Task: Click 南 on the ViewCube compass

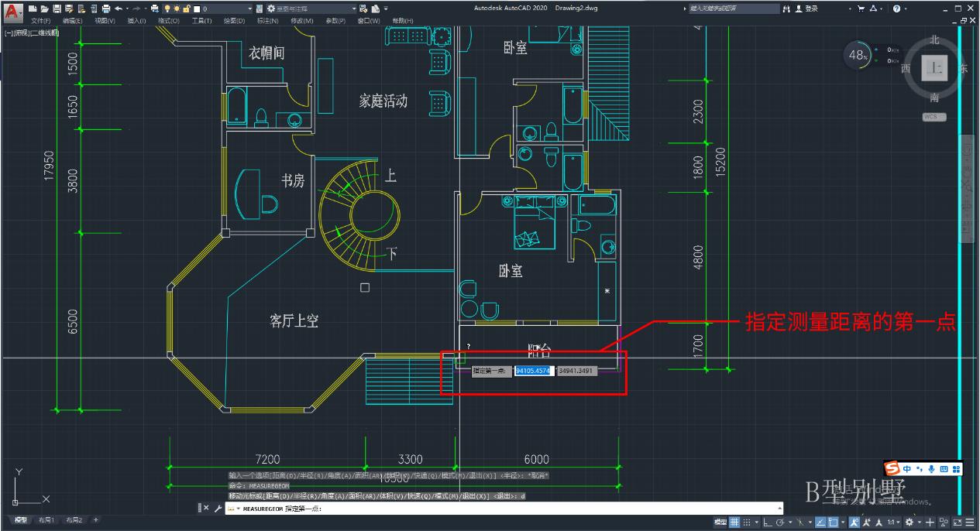Action: [936, 96]
